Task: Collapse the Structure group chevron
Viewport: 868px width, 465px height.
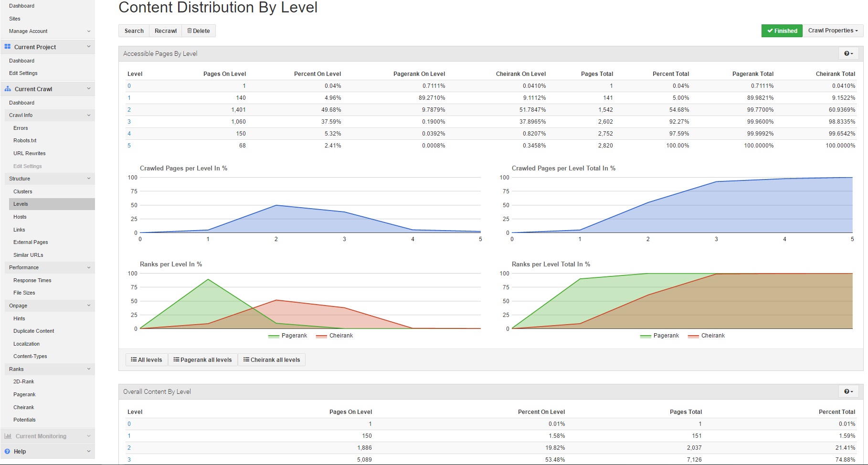Action: coord(89,179)
